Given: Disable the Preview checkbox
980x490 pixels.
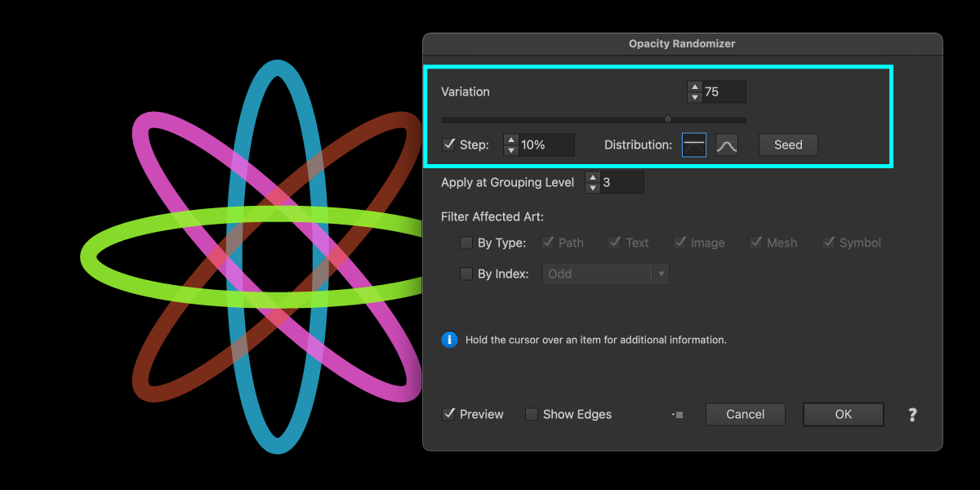Looking at the screenshot, I should (448, 414).
